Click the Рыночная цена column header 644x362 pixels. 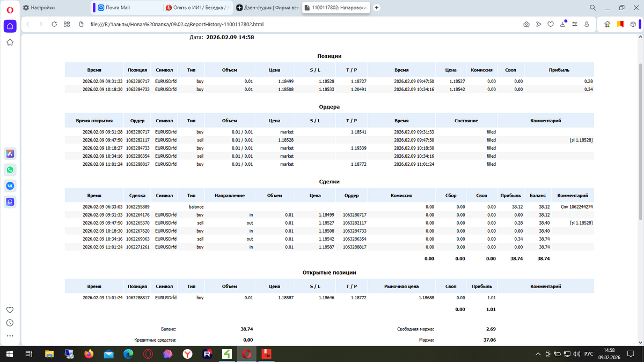point(402,287)
